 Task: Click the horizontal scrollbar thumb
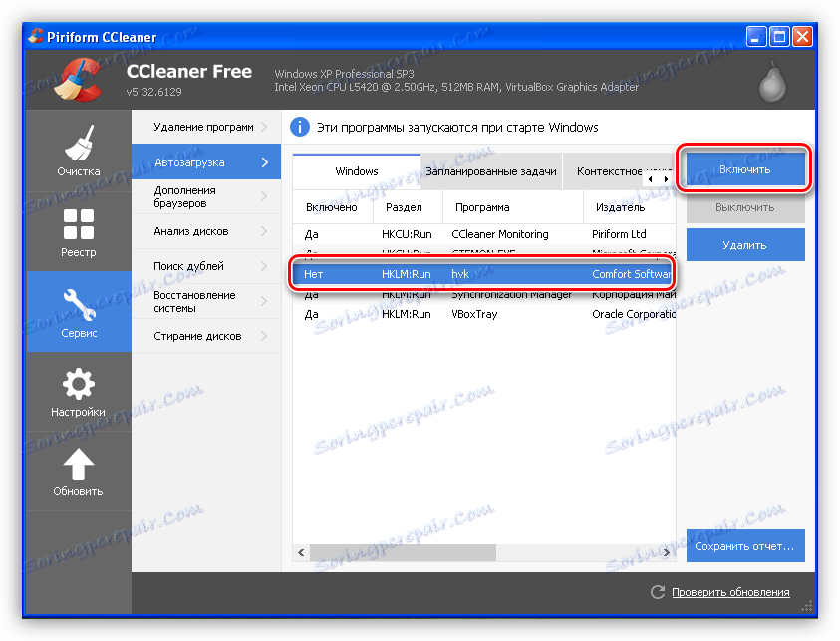pos(403,552)
